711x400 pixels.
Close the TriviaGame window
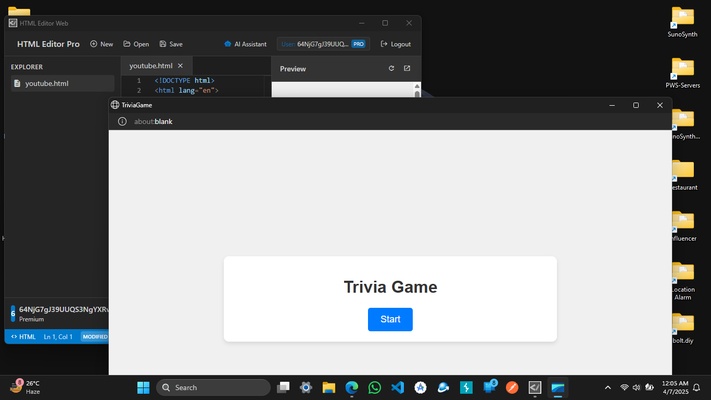(660, 105)
